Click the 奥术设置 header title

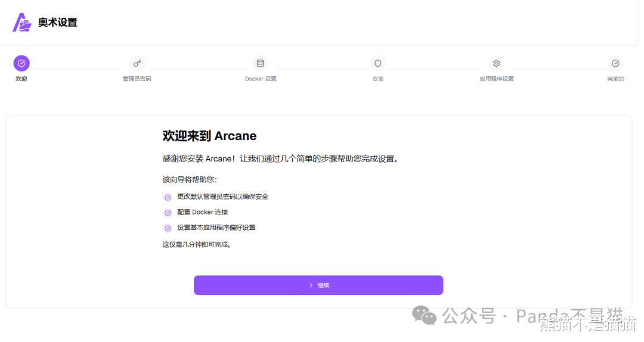[57, 23]
